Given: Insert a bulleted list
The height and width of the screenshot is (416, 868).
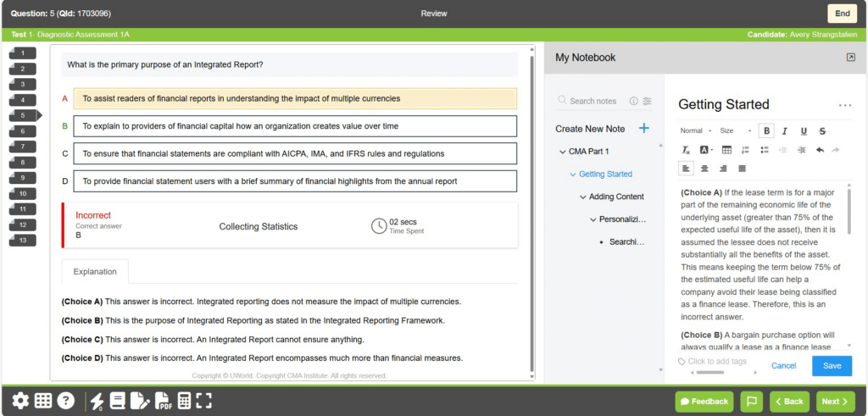Looking at the screenshot, I should tap(765, 150).
